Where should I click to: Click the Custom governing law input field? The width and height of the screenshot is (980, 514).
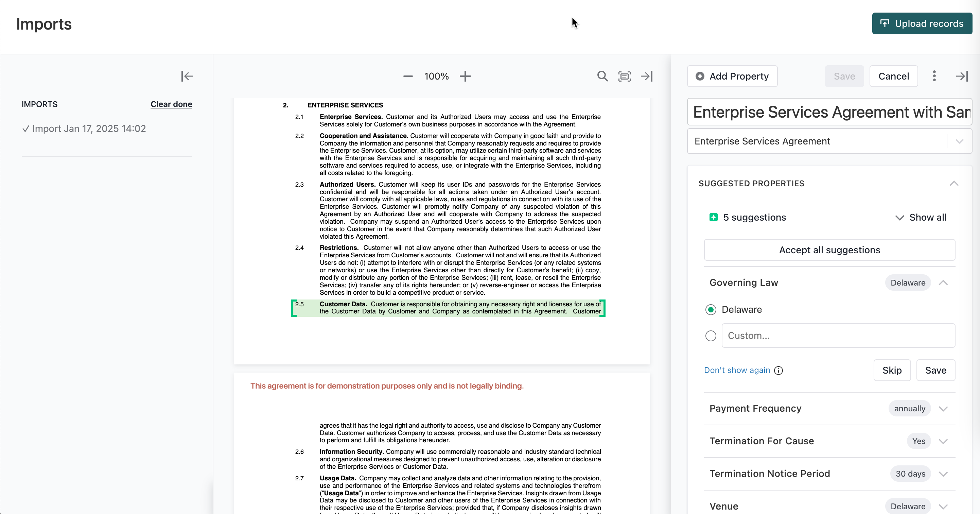tap(838, 336)
